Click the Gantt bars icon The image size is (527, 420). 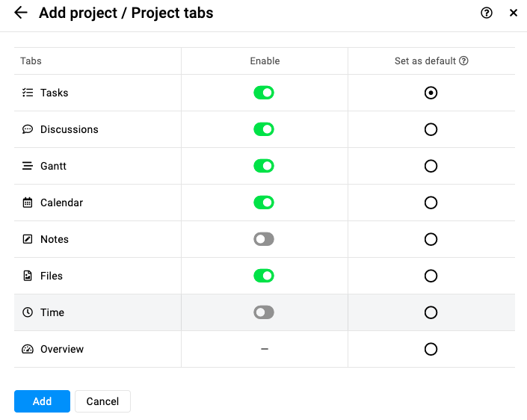(x=28, y=166)
